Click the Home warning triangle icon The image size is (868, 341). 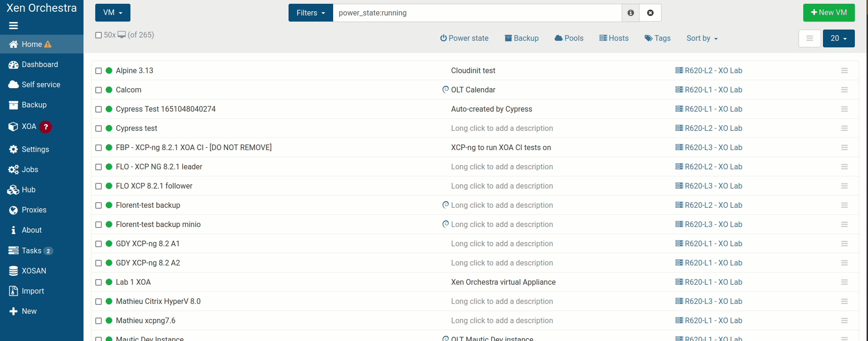click(x=48, y=44)
